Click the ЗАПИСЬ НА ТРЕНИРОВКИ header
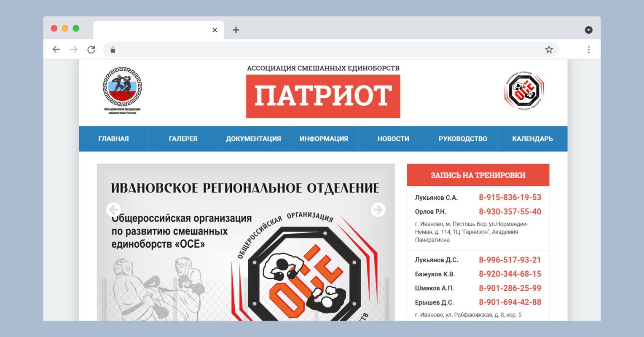 pyautogui.click(x=478, y=175)
